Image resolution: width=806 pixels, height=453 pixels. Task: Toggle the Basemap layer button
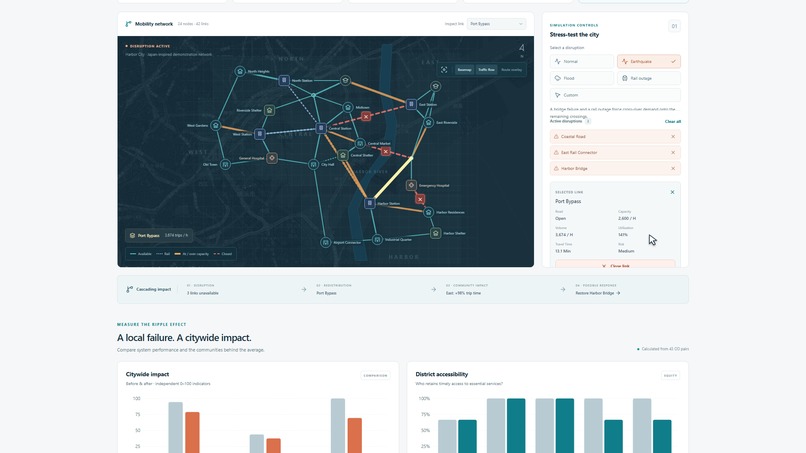464,69
